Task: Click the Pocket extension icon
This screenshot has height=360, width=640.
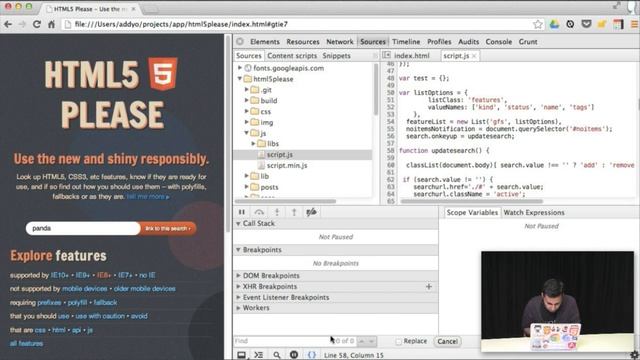Action: pyautogui.click(x=587, y=24)
